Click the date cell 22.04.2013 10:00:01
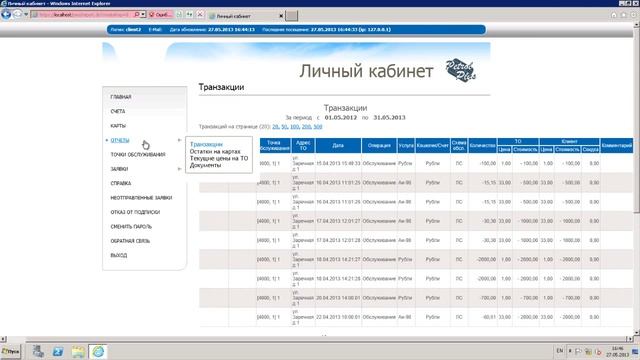 tap(338, 317)
